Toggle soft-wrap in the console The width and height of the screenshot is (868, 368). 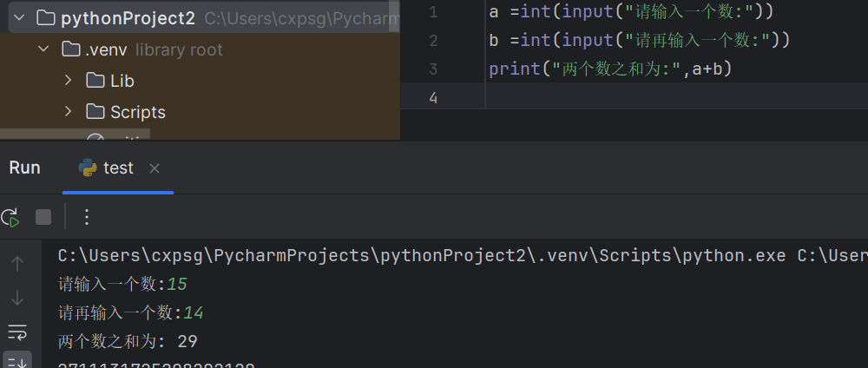[17, 331]
